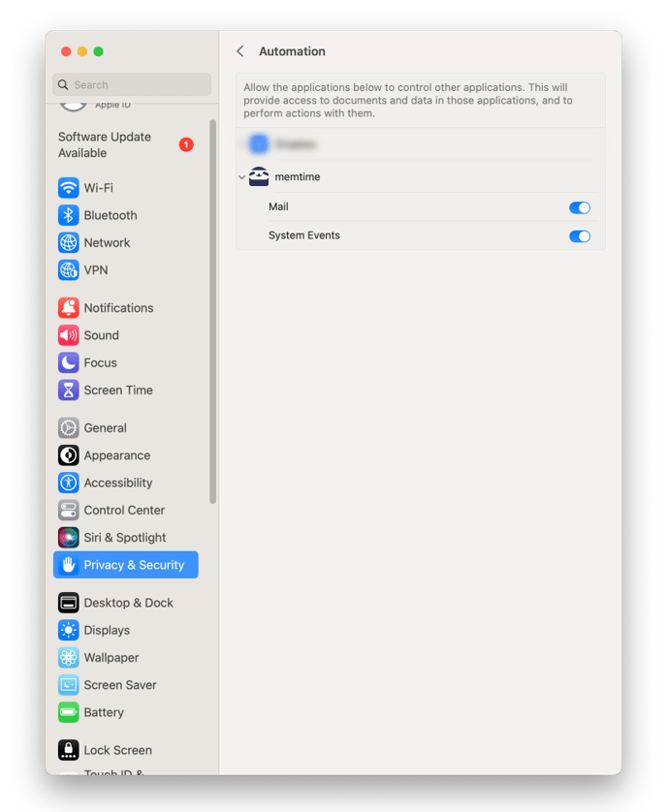Open the VPN globe icon
The height and width of the screenshot is (812, 667).
tap(69, 269)
